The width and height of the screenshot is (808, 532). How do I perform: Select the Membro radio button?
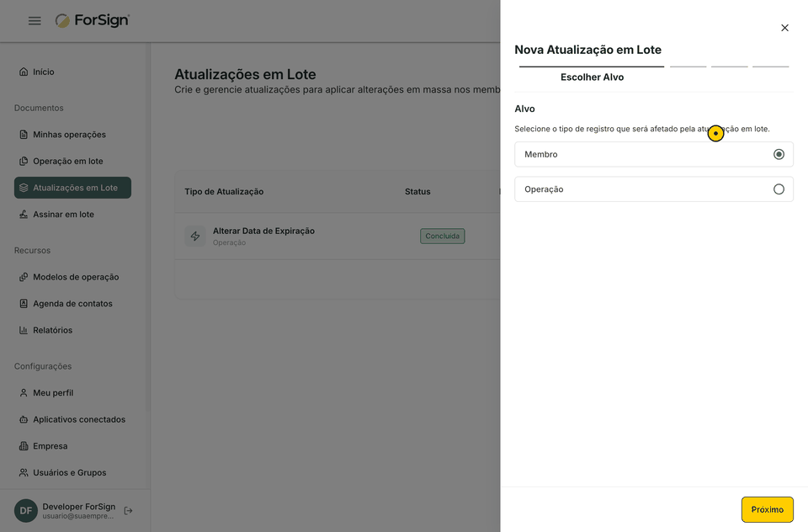pos(779,154)
